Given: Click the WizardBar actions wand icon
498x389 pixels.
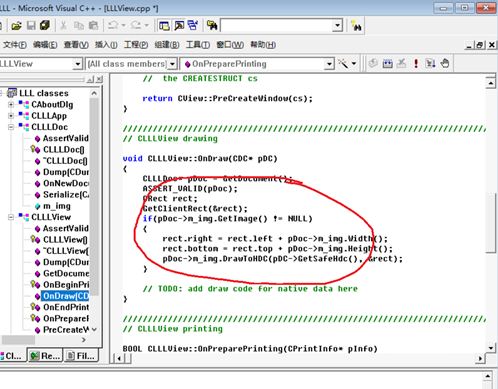Looking at the screenshot, I should [x=343, y=63].
